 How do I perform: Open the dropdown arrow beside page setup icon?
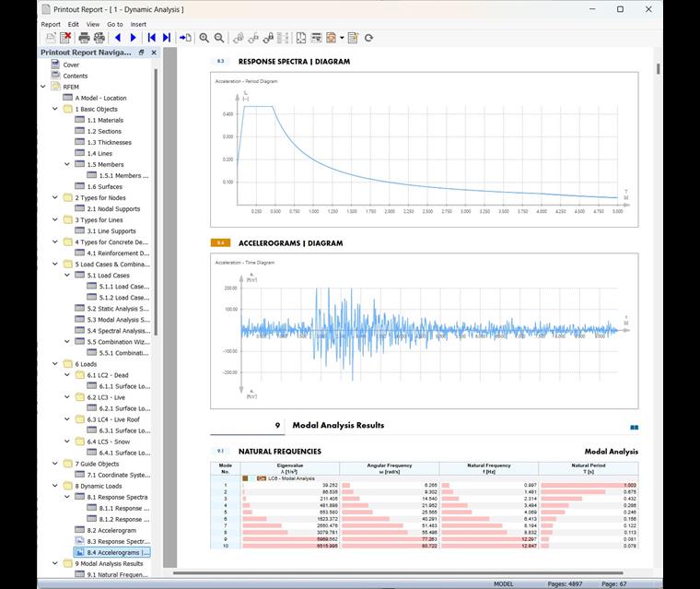pyautogui.click(x=342, y=38)
